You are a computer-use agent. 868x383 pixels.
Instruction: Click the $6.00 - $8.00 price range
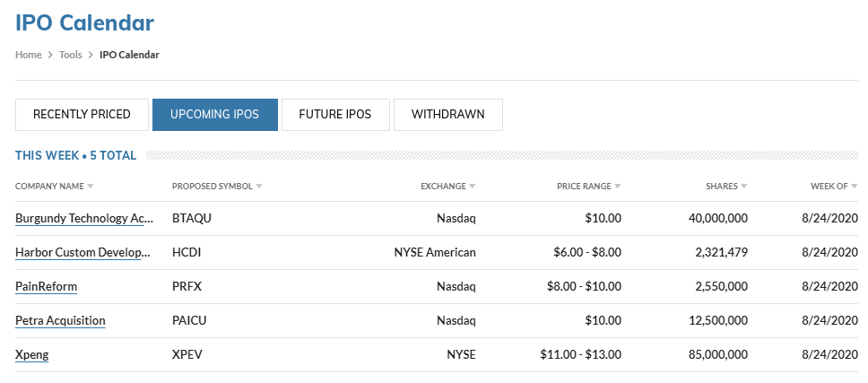point(587,253)
